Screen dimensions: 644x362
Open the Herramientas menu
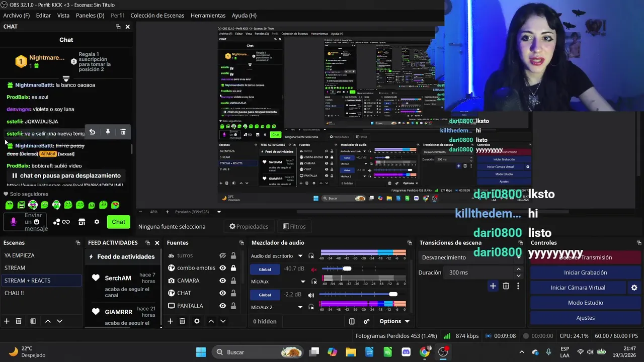tap(208, 16)
